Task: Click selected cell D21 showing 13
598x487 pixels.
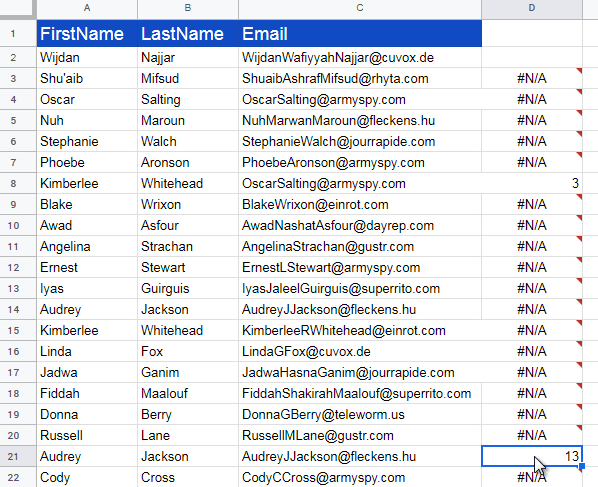Action: click(532, 456)
